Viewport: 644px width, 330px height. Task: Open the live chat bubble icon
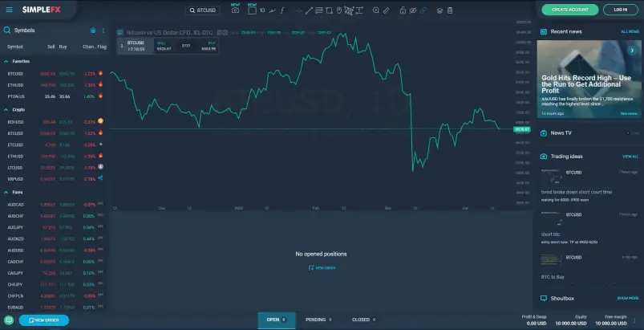[x=9, y=320]
